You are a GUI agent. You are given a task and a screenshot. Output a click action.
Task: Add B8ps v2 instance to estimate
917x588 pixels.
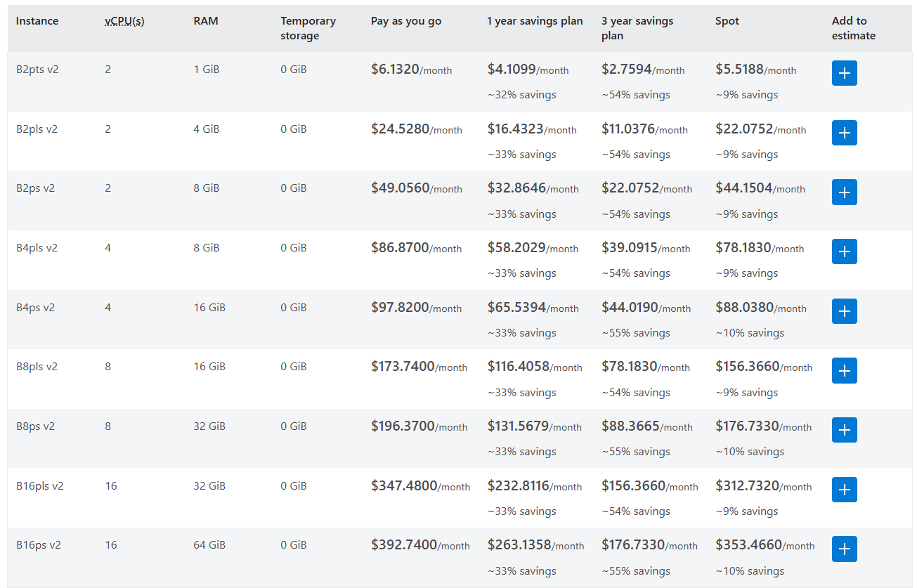point(844,430)
